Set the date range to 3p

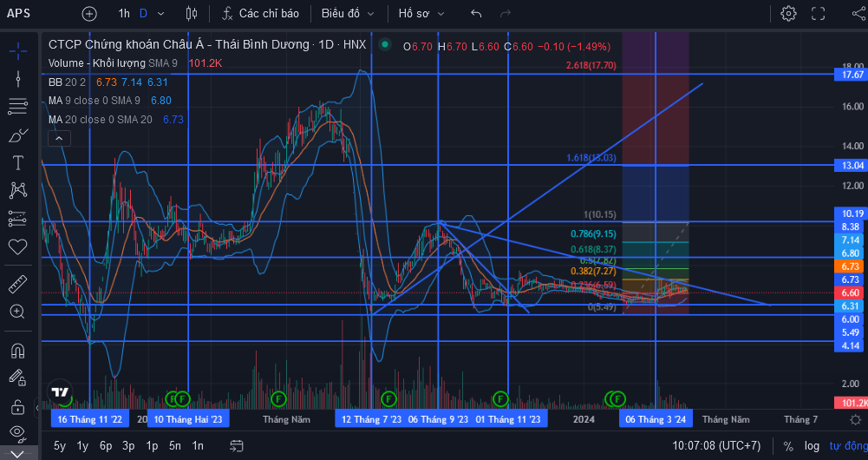tap(128, 445)
